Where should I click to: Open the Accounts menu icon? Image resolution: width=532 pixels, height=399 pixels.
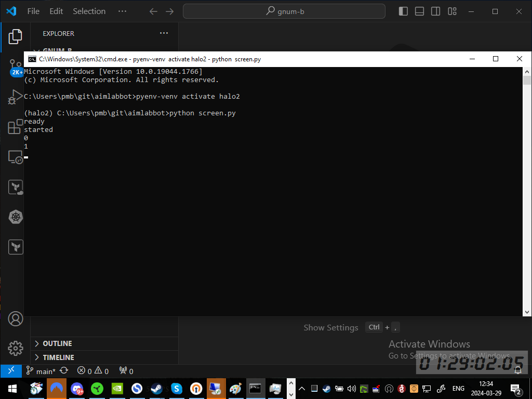click(15, 319)
